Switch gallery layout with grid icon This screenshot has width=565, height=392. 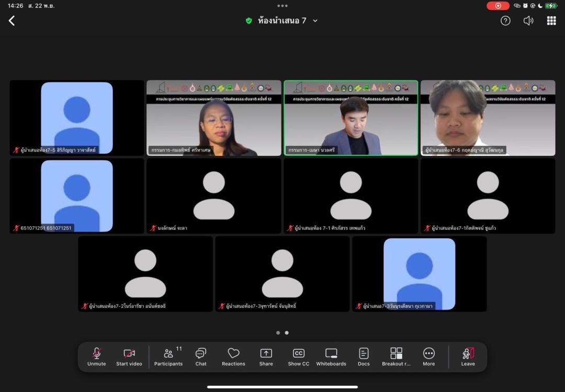(x=551, y=21)
